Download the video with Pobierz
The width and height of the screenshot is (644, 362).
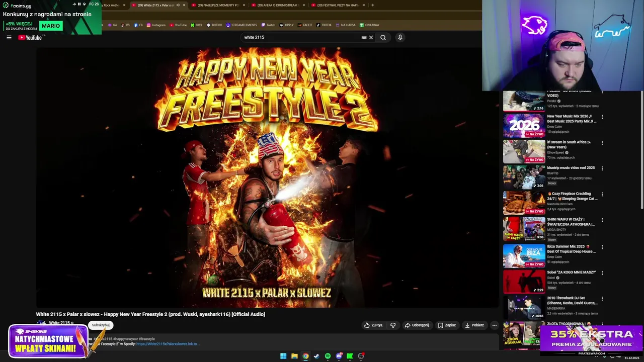pos(474,325)
